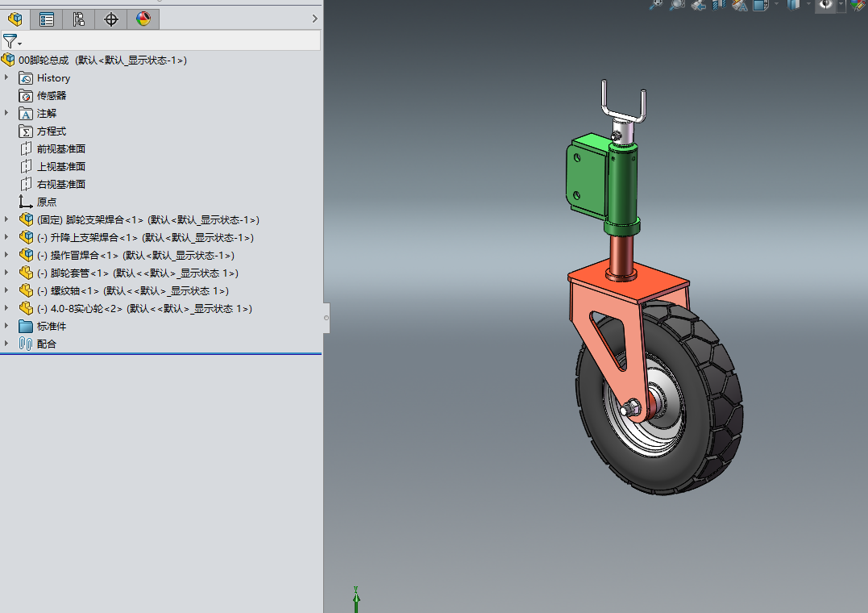Select the 右视基准面 label
The height and width of the screenshot is (613, 868).
coord(61,185)
